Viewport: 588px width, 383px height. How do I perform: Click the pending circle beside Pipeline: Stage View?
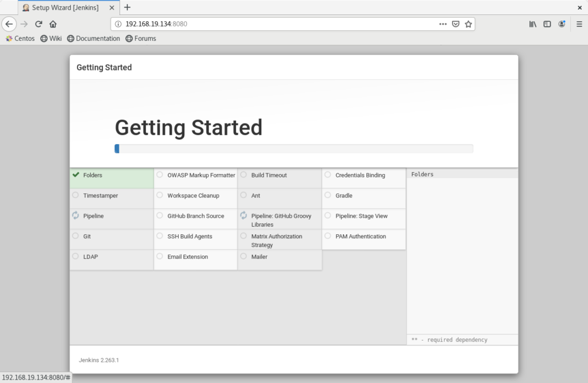pyautogui.click(x=328, y=216)
